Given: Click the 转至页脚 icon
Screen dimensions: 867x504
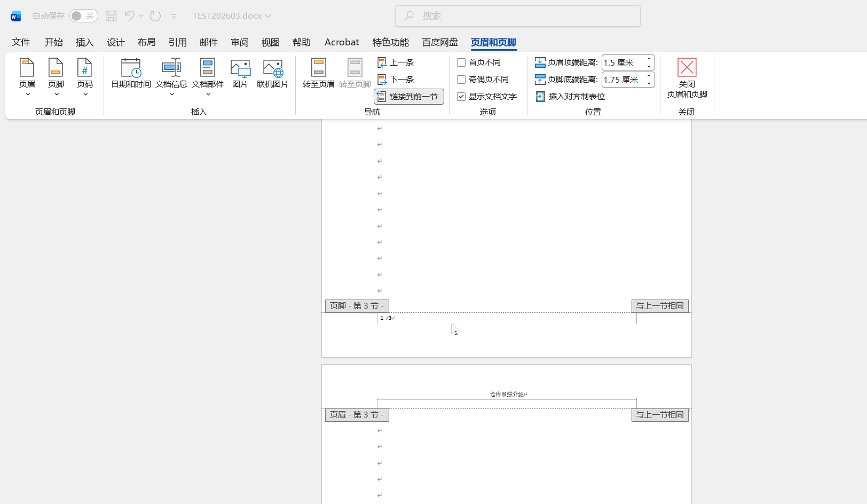Looking at the screenshot, I should [x=355, y=68].
